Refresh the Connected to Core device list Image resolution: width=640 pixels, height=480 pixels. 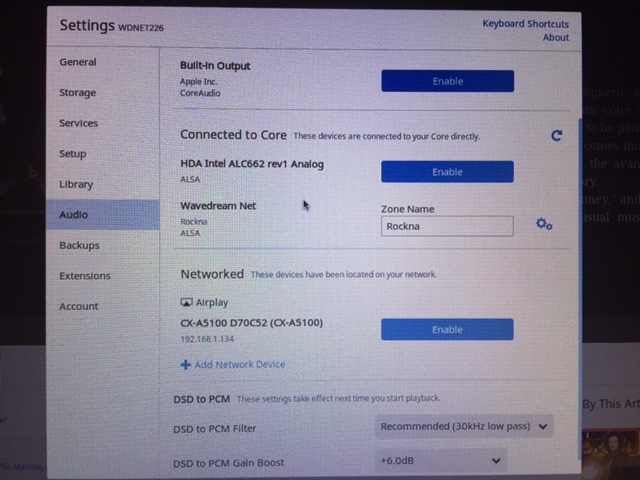coord(557,136)
